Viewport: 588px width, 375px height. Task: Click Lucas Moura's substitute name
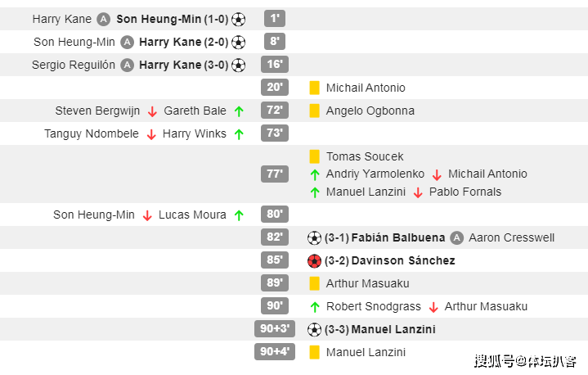pyautogui.click(x=192, y=215)
